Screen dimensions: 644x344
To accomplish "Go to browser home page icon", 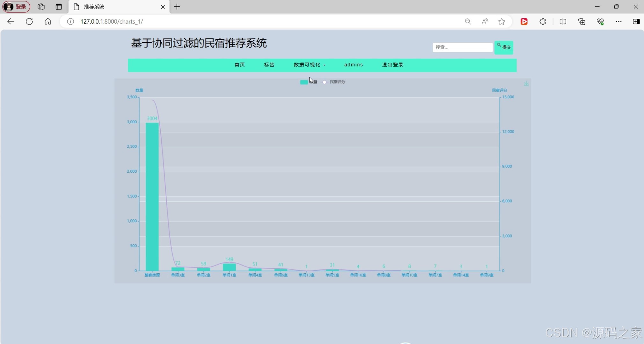I will [x=48, y=21].
